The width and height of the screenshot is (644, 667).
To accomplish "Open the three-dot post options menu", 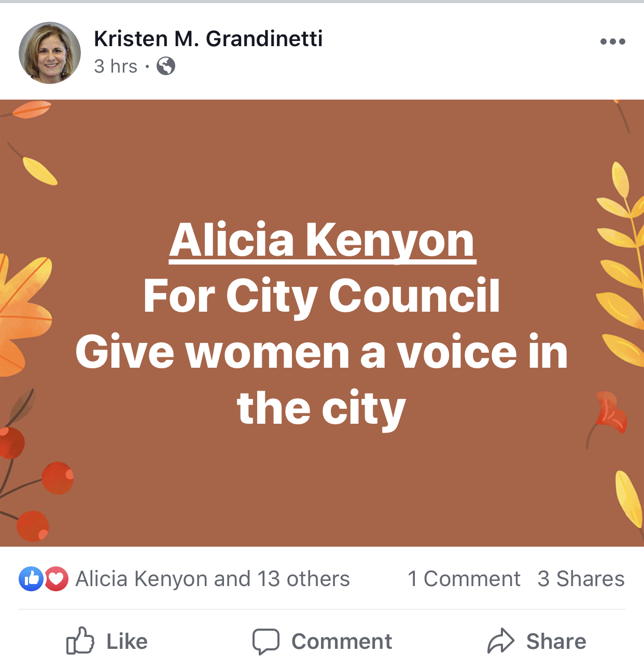I will pyautogui.click(x=612, y=41).
